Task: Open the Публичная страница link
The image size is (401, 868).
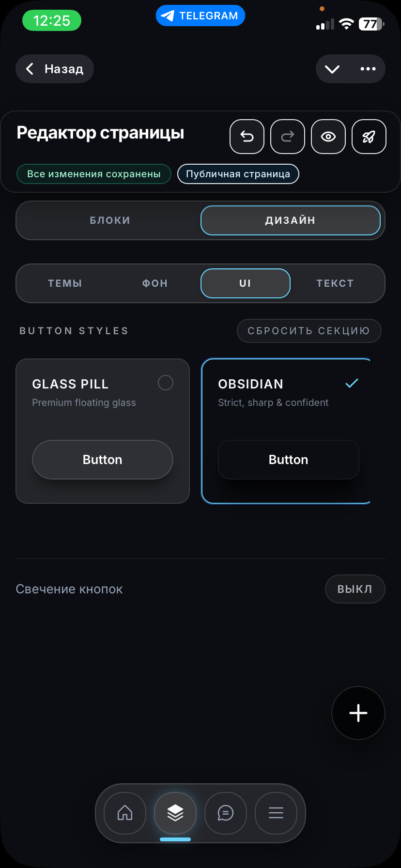Action: coord(238,174)
